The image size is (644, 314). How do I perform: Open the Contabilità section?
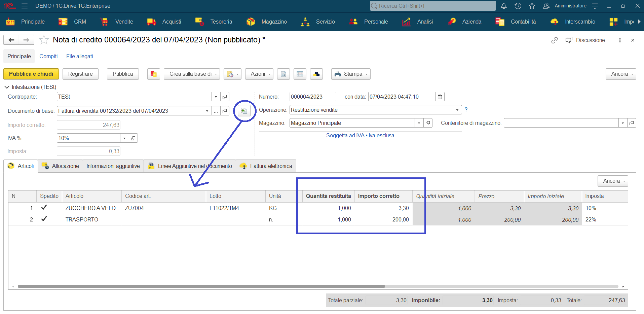coord(516,22)
